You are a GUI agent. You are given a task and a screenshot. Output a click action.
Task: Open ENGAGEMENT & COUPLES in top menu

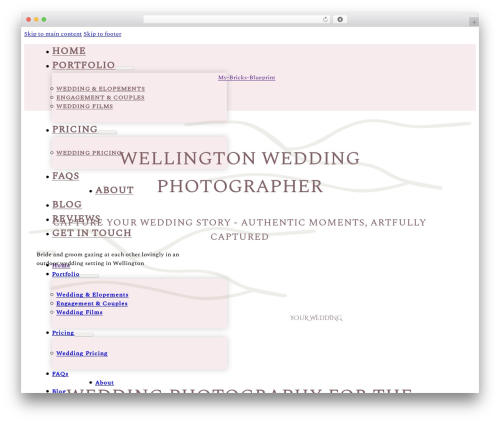100,97
